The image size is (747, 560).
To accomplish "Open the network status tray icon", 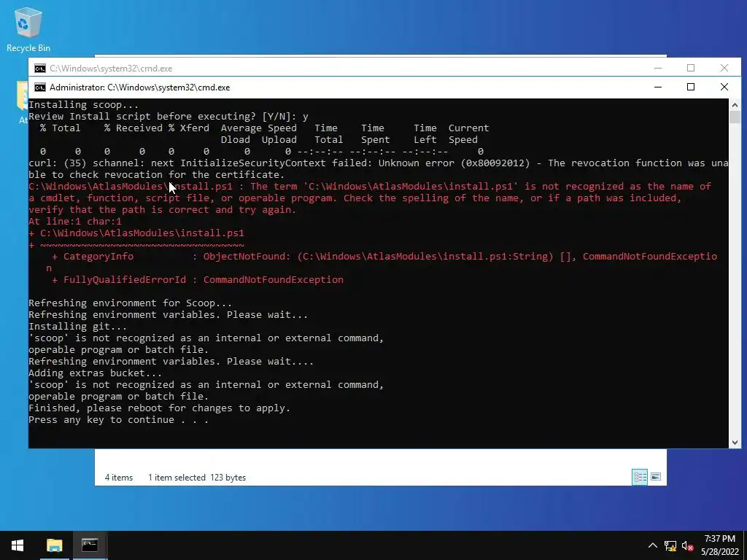I will (x=670, y=545).
